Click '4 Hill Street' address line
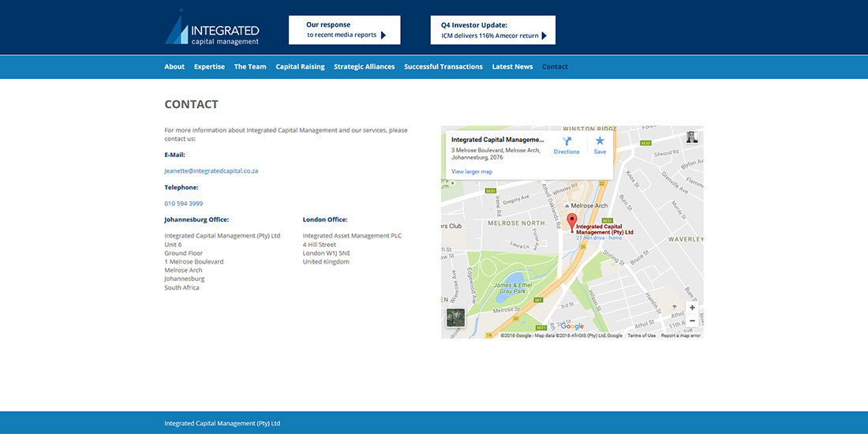This screenshot has height=434, width=868. coord(320,245)
